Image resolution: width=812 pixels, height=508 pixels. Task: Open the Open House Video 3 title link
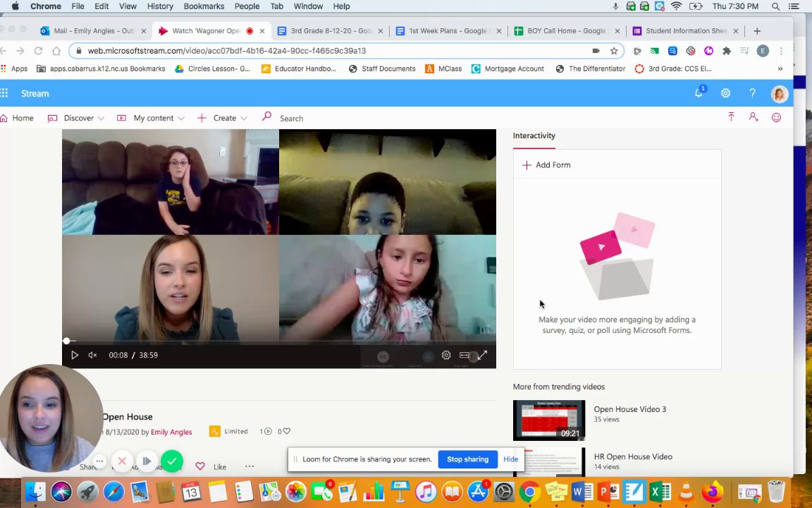tap(629, 409)
